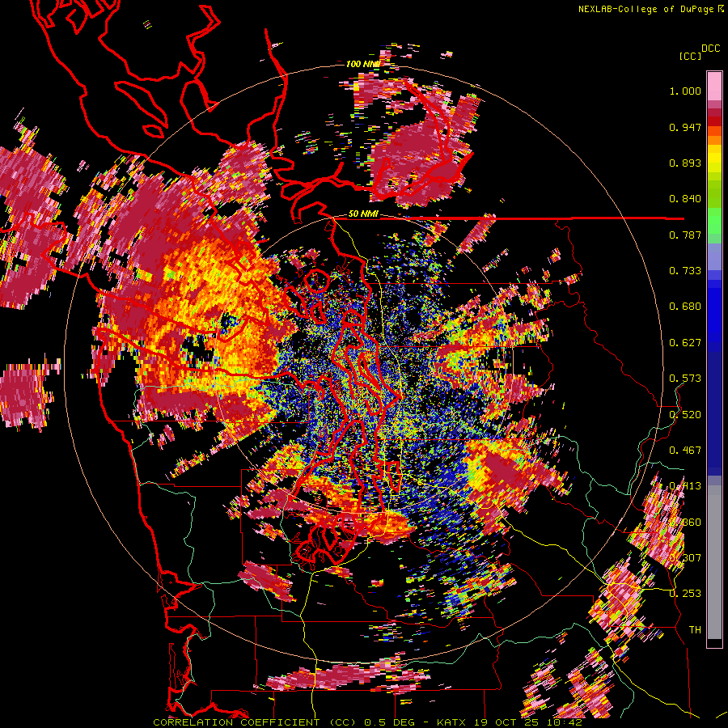728x728 pixels.
Task: Select the 0.627 legend value
Action: tap(685, 343)
